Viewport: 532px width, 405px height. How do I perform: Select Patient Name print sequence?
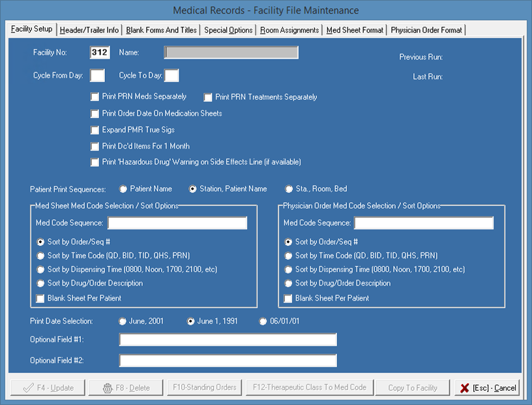pos(123,189)
